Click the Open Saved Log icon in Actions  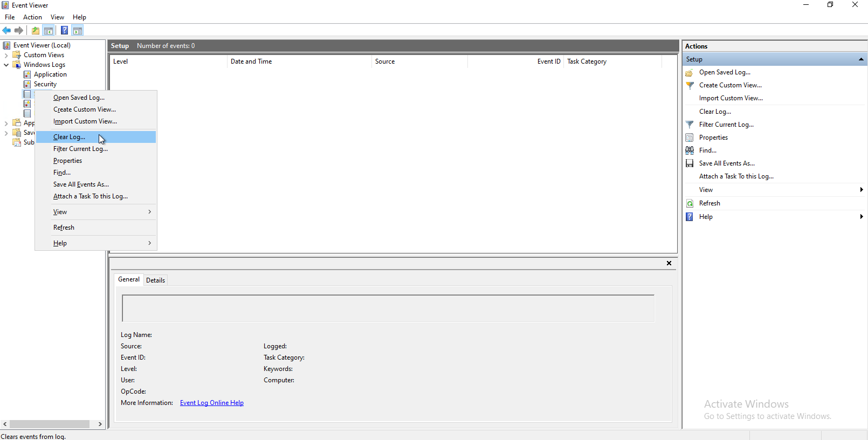[690, 72]
